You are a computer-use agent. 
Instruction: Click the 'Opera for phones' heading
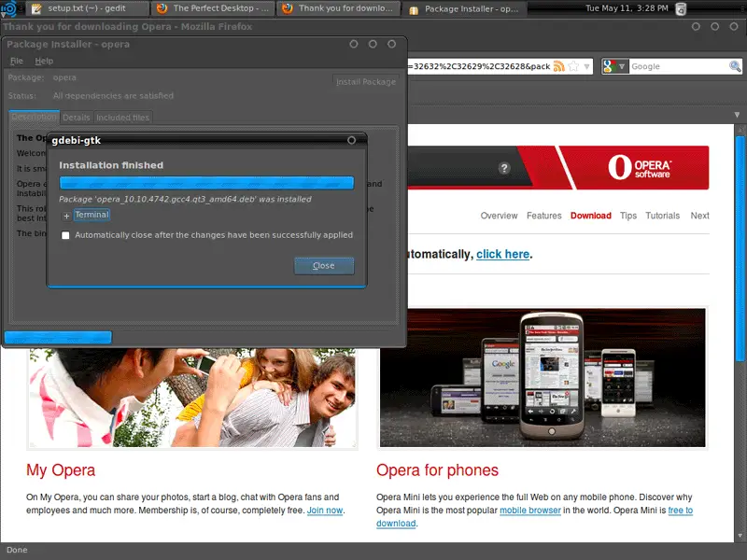pyautogui.click(x=437, y=470)
